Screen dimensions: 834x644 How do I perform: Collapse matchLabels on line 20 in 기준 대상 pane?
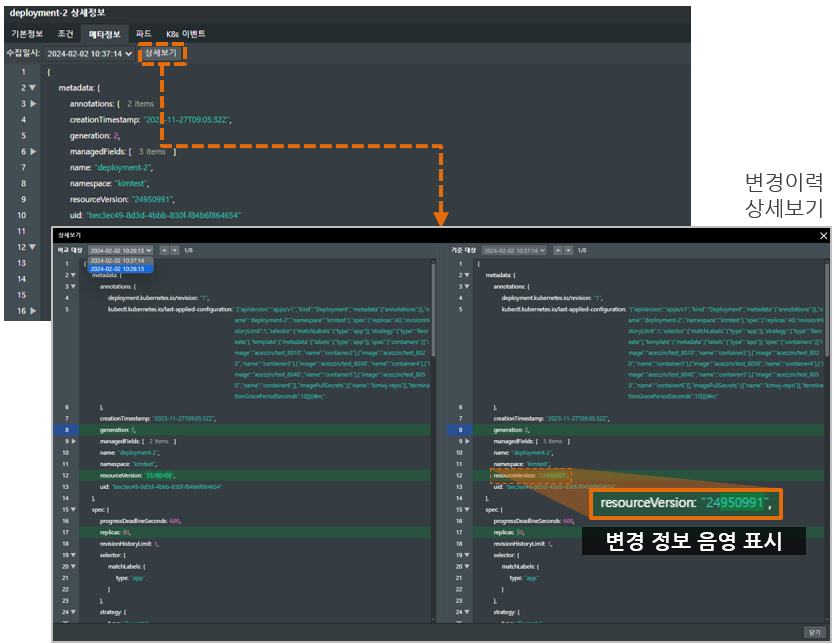[467, 566]
